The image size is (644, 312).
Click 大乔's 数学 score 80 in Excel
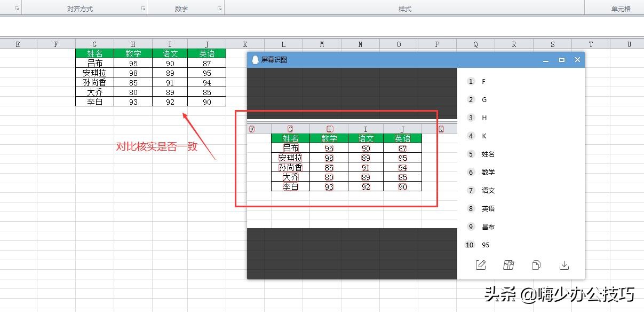[x=133, y=92]
